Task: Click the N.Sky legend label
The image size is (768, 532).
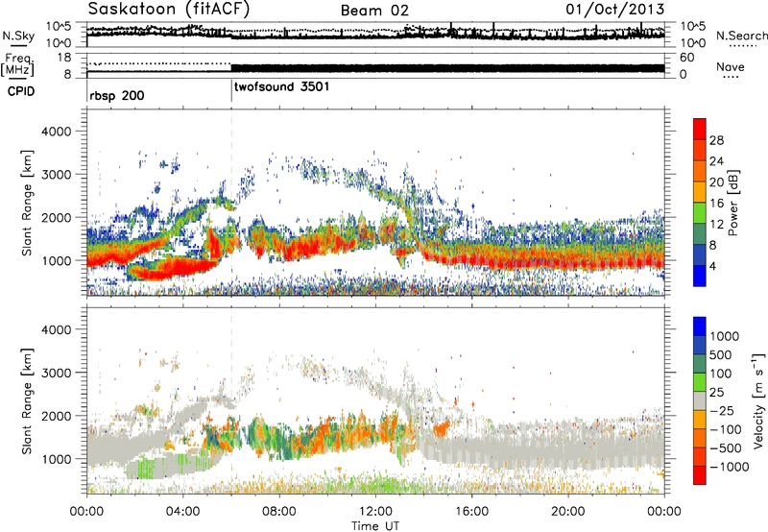Action: pos(18,36)
